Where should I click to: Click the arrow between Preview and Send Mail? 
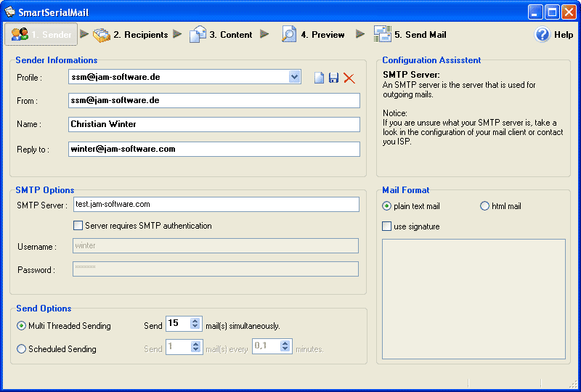click(360, 34)
